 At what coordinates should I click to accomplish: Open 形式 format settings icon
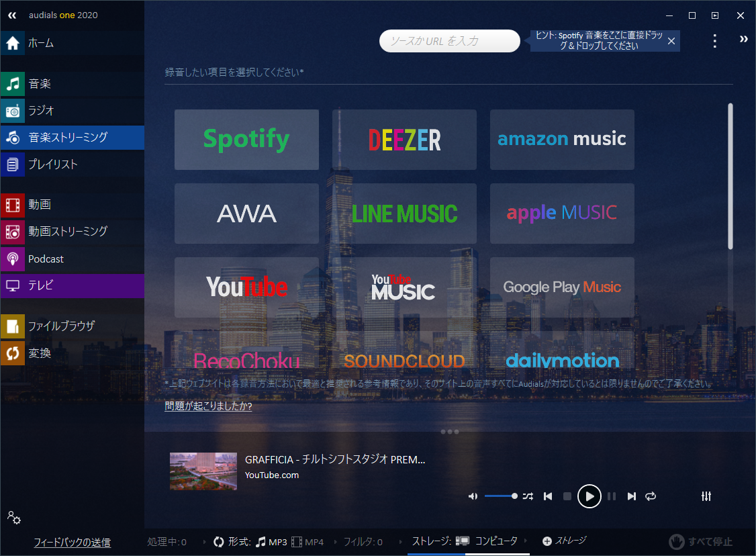(x=218, y=542)
